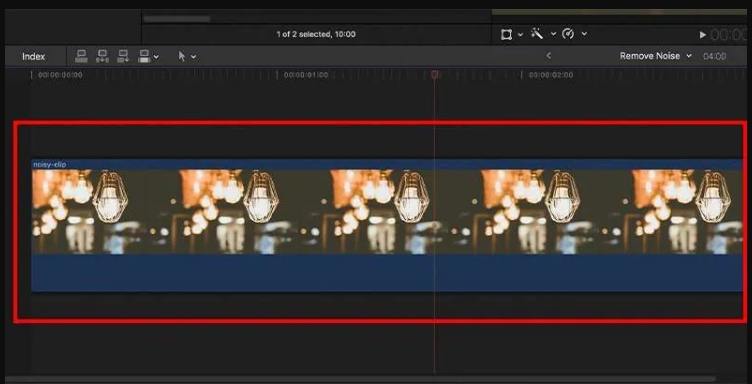Overwrite clip at playhead icon
The height and width of the screenshot is (384, 752).
tap(144, 56)
